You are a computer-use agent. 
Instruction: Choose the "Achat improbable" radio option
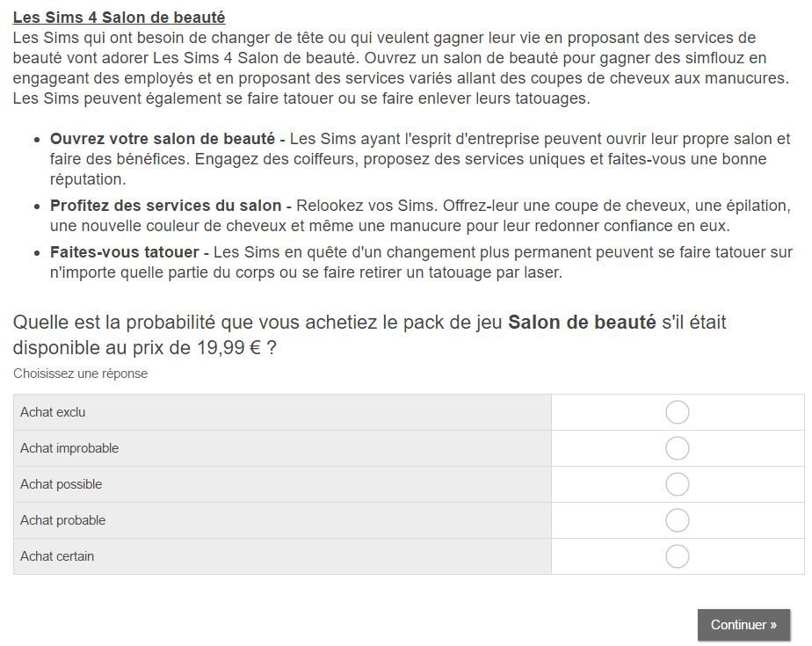point(677,448)
